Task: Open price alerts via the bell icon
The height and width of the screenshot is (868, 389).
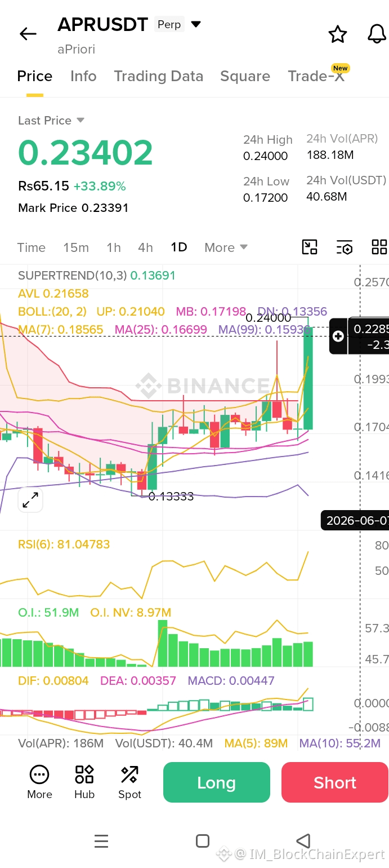Action: 377,34
